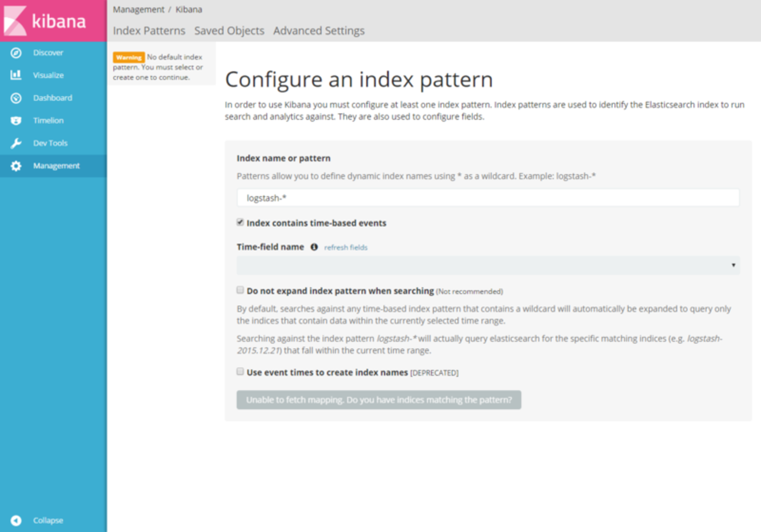
Task: Select Dashboard label in the sidebar
Action: 53,98
